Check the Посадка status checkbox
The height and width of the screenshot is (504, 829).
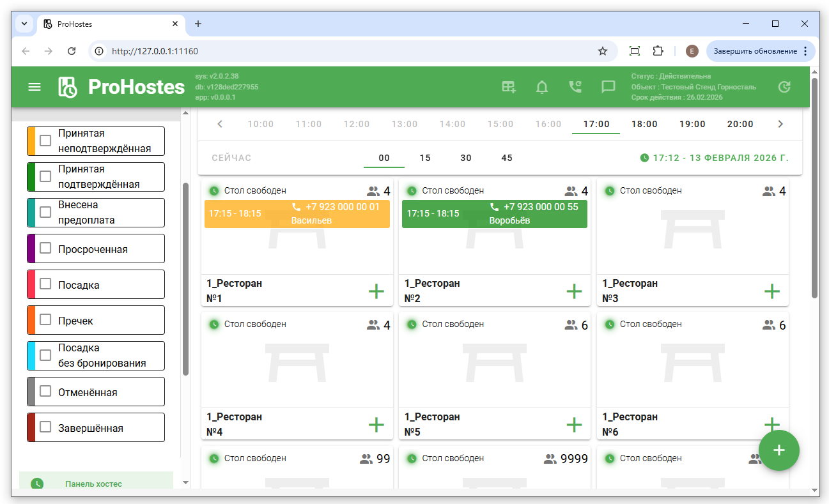pos(45,284)
